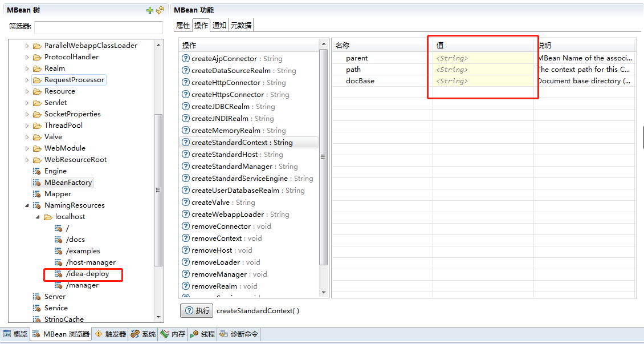This screenshot has height=344, width=644.
Task: Expand the ThreadPool tree node
Action: tap(27, 126)
